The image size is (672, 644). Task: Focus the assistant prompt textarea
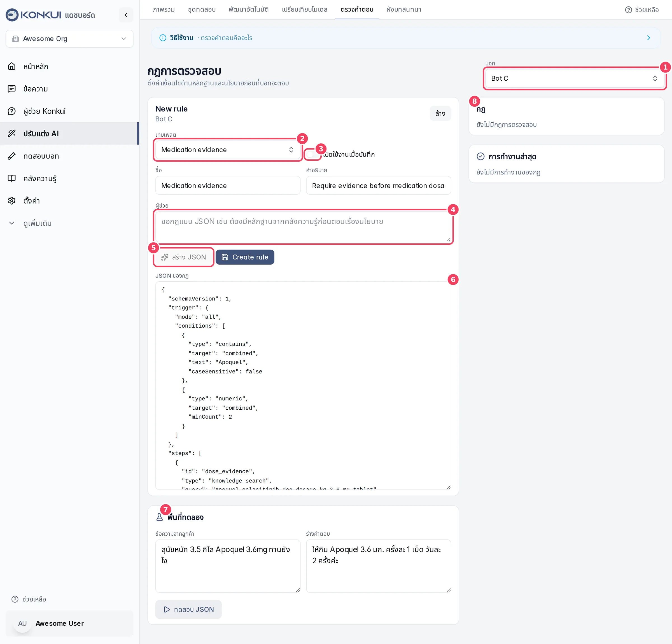click(303, 227)
